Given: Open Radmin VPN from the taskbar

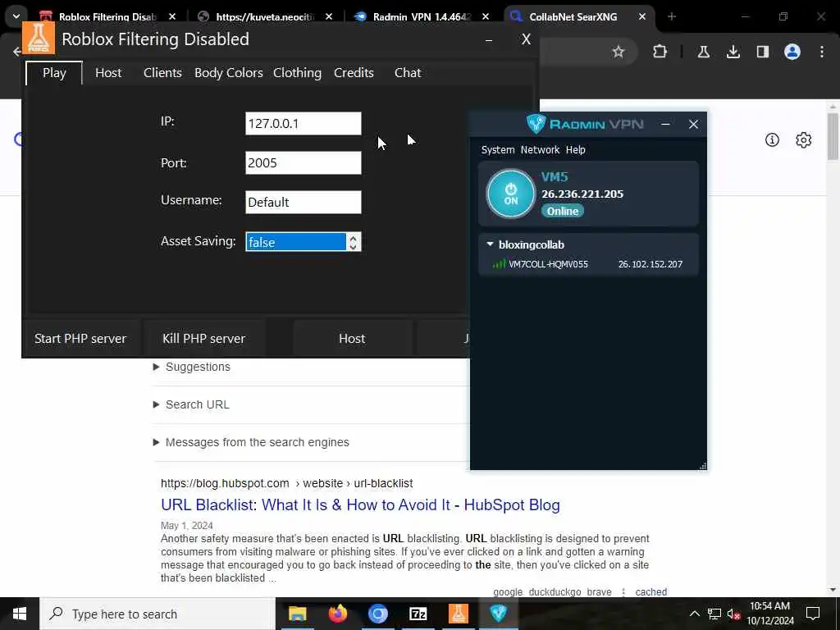Looking at the screenshot, I should point(498,614).
